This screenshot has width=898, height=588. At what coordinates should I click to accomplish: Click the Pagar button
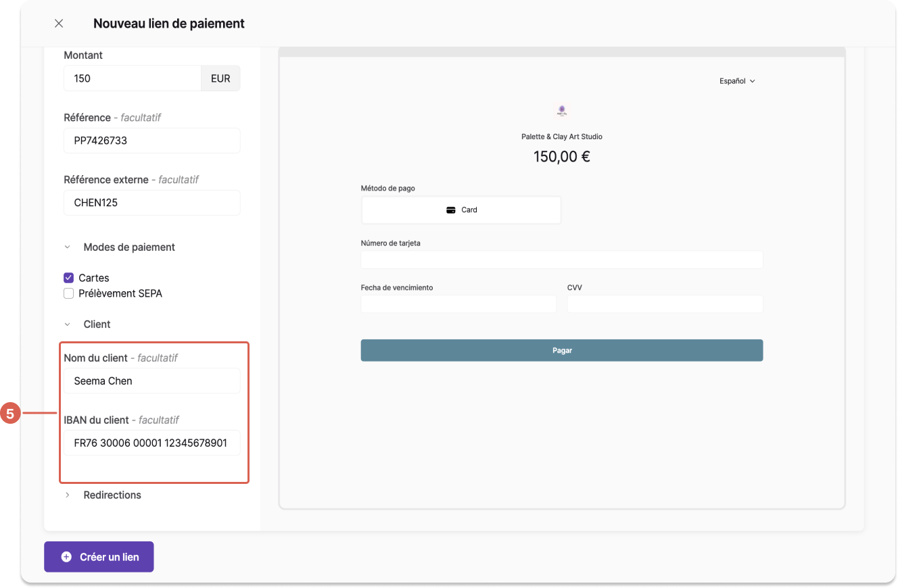pyautogui.click(x=562, y=351)
